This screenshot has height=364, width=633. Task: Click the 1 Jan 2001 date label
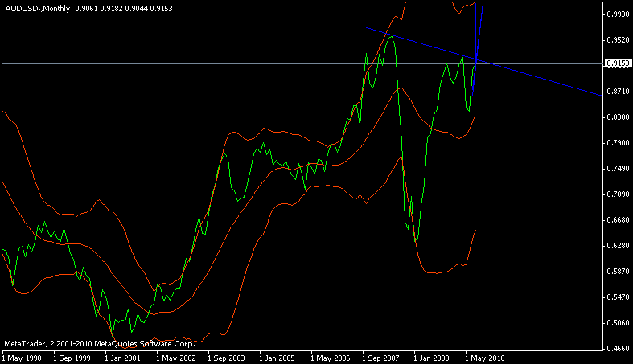tap(123, 358)
